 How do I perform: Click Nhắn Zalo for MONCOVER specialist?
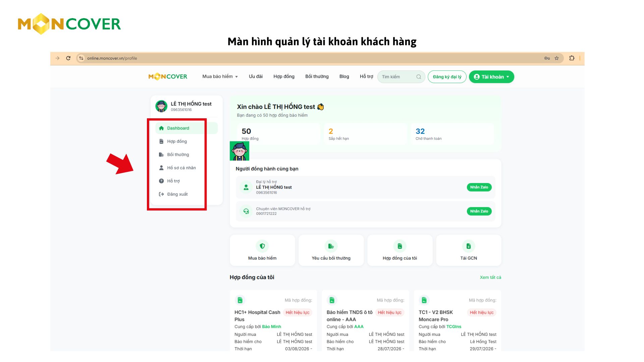[479, 211]
